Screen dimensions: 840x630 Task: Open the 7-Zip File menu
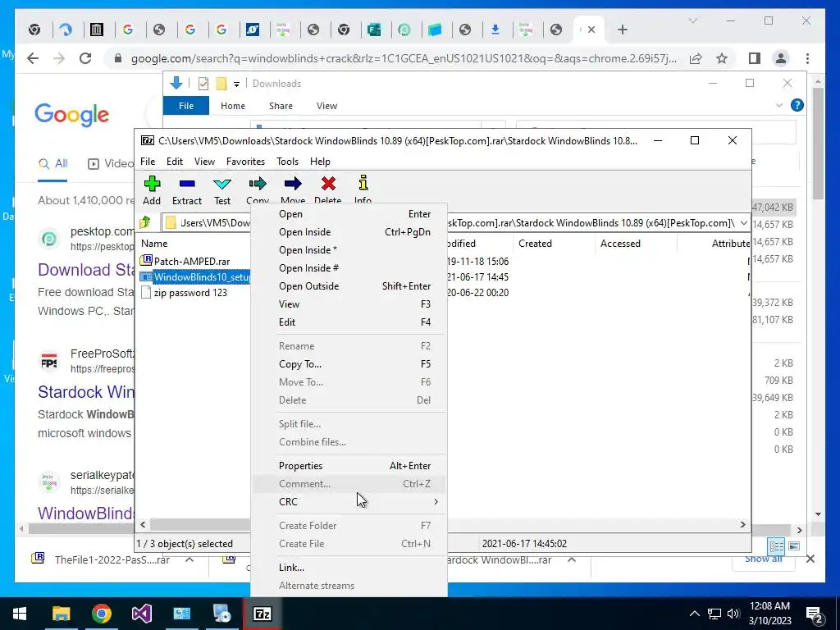[148, 162]
